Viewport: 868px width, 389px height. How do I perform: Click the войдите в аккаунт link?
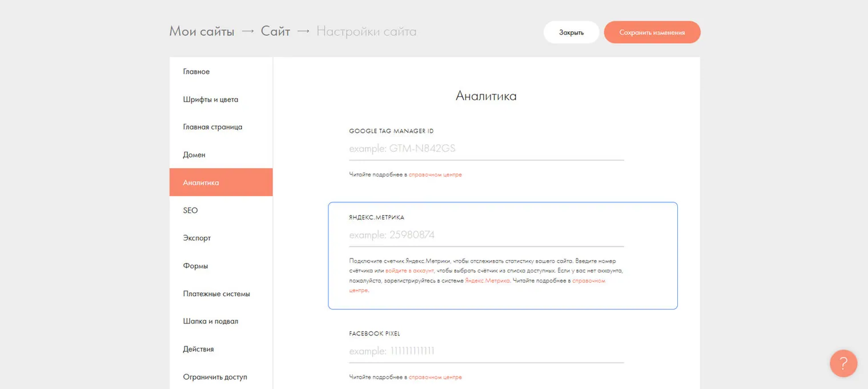409,271
